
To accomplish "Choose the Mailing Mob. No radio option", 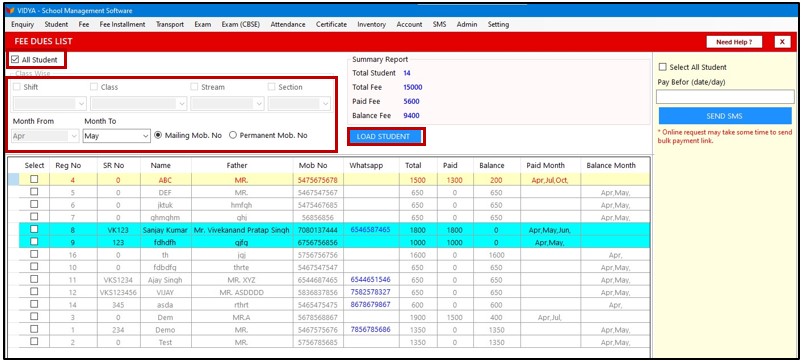I will tap(158, 136).
